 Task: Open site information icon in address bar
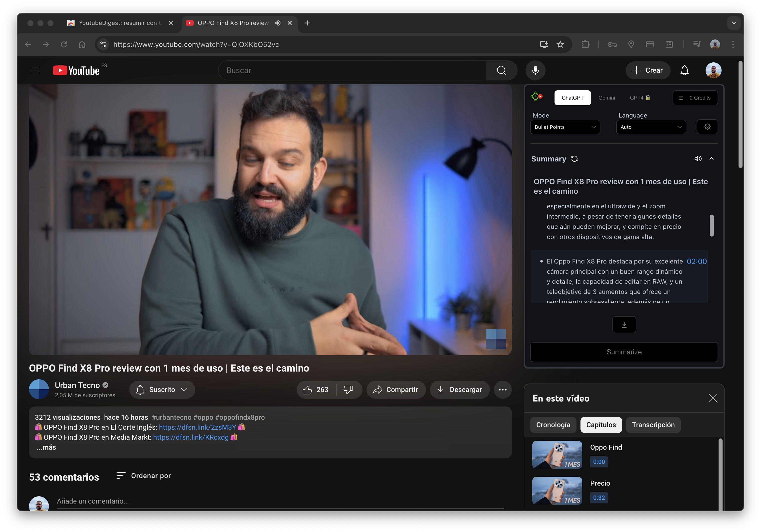(x=103, y=44)
